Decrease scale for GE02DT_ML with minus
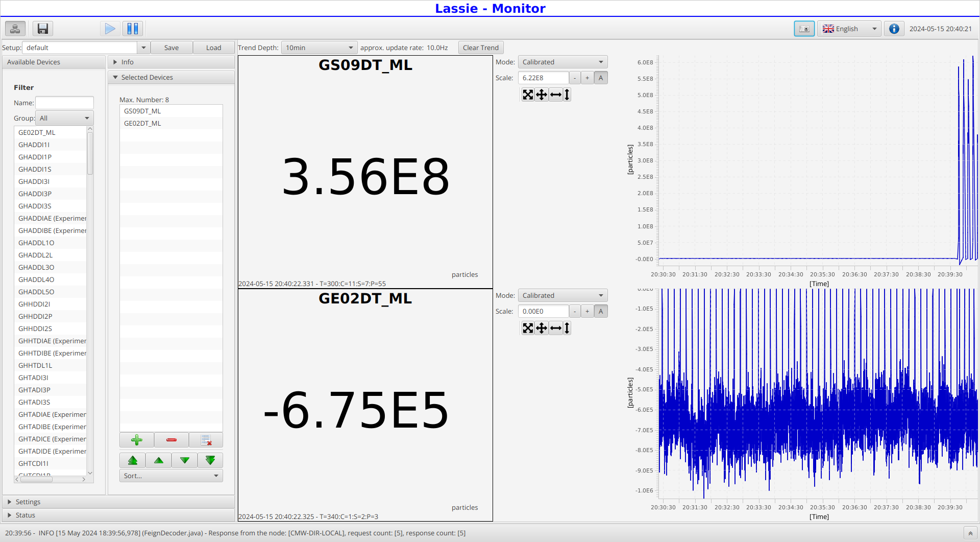Image resolution: width=980 pixels, height=542 pixels. 575,311
